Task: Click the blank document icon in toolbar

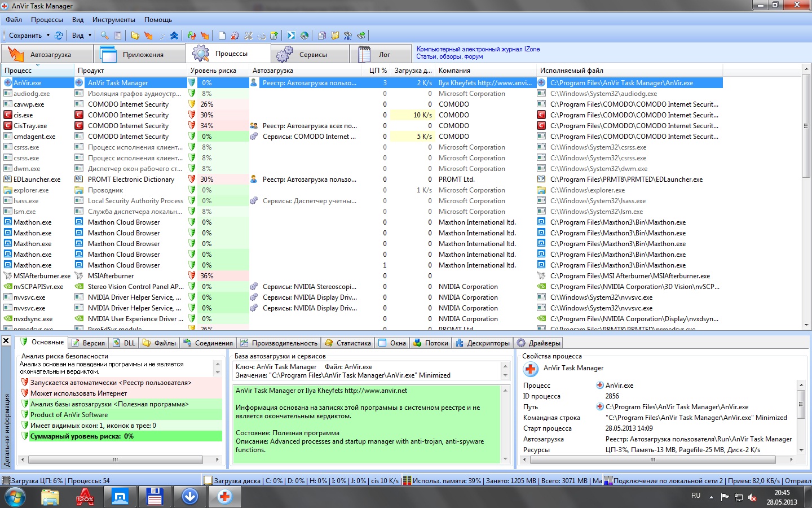Action: (222, 36)
